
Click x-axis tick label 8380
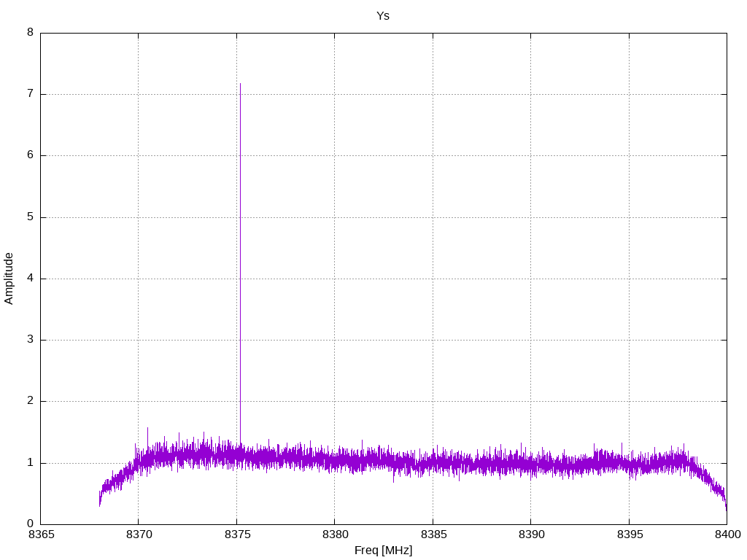(335, 534)
